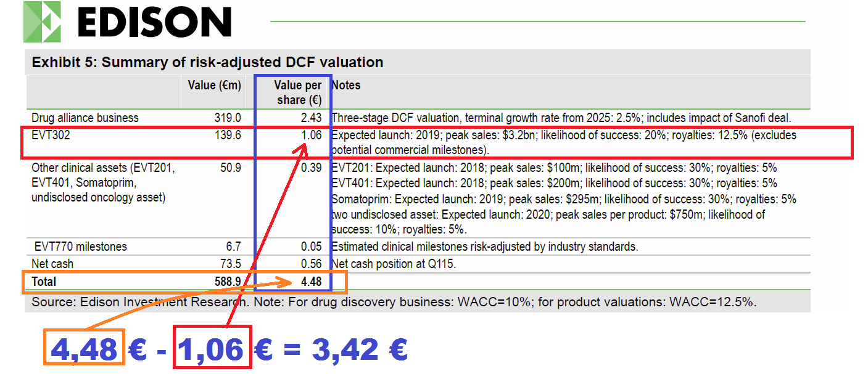Select the EVT302 row label

point(51,135)
